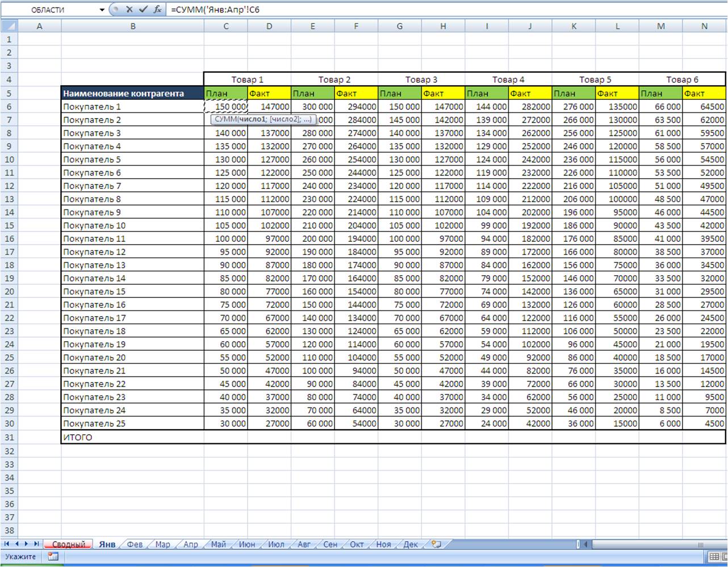Image resolution: width=728 pixels, height=567 pixels.
Task: Jump to the first sheet tab with the navigation arrow
Action: click(x=7, y=544)
